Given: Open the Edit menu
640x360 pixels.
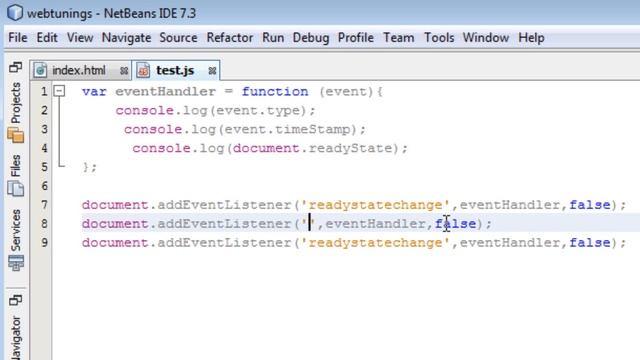Looking at the screenshot, I should 47,38.
